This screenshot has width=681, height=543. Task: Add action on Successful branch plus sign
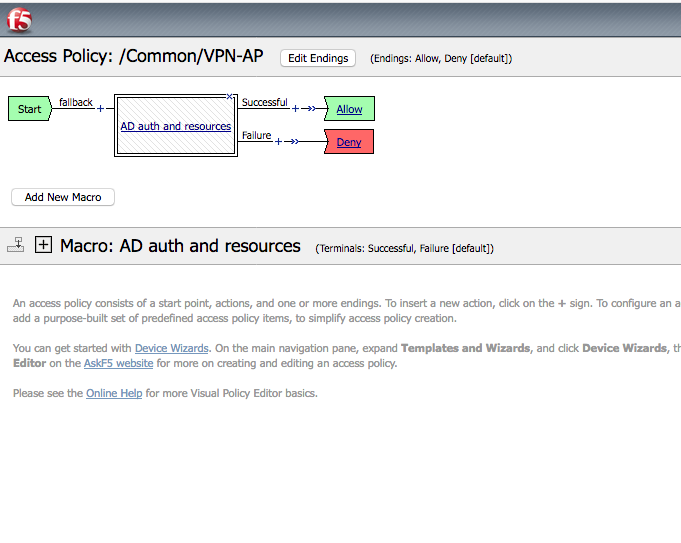tap(295, 109)
